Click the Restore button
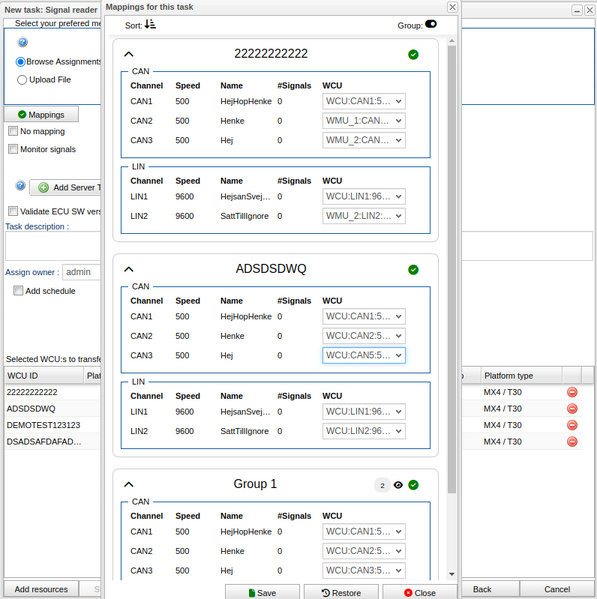This screenshot has height=599, width=597. click(341, 593)
